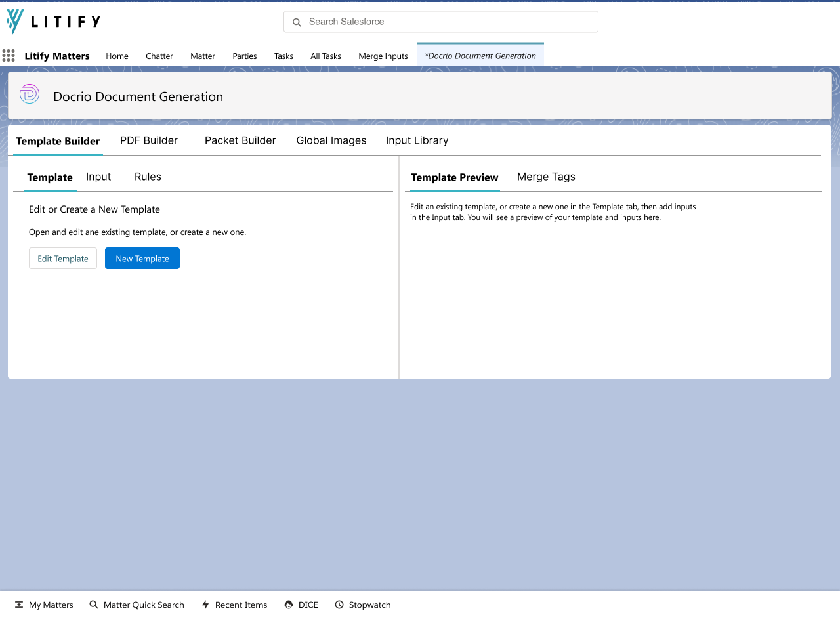Click the Recent Items lightning icon
The width and height of the screenshot is (840, 617).
point(205,605)
